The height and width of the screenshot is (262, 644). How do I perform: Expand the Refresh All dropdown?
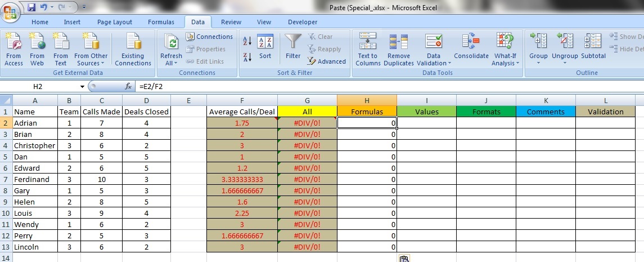point(171,63)
